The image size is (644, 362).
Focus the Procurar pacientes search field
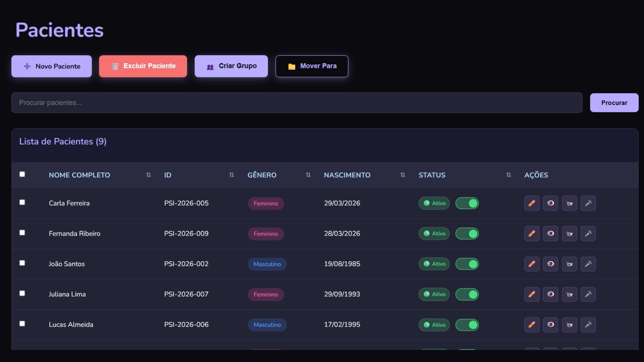297,103
